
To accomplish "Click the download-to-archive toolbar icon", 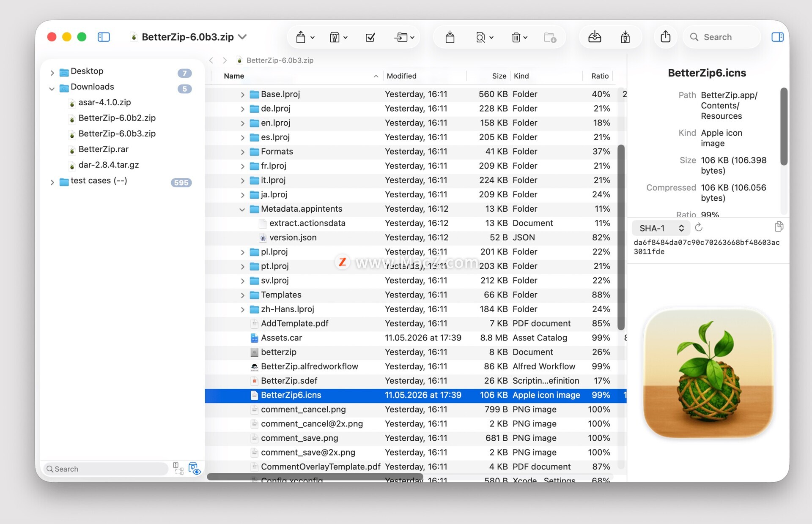I will pos(625,37).
